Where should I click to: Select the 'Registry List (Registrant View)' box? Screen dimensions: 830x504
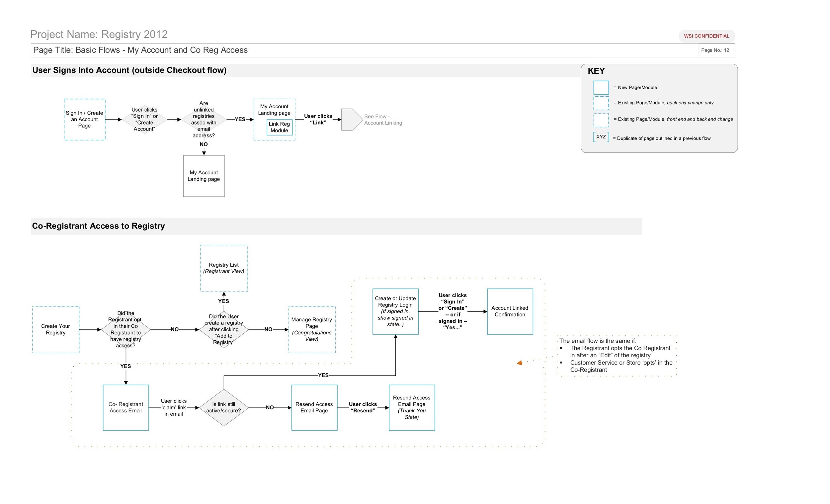[x=224, y=268]
